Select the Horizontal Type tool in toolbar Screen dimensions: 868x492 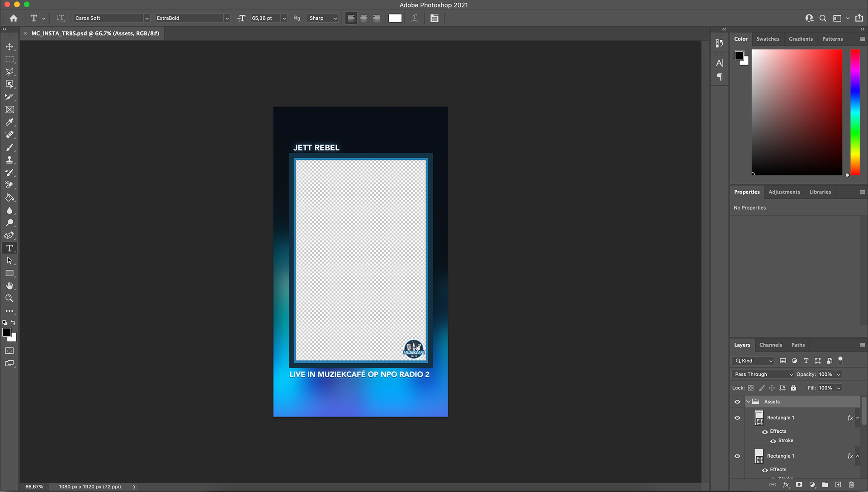pyautogui.click(x=9, y=248)
